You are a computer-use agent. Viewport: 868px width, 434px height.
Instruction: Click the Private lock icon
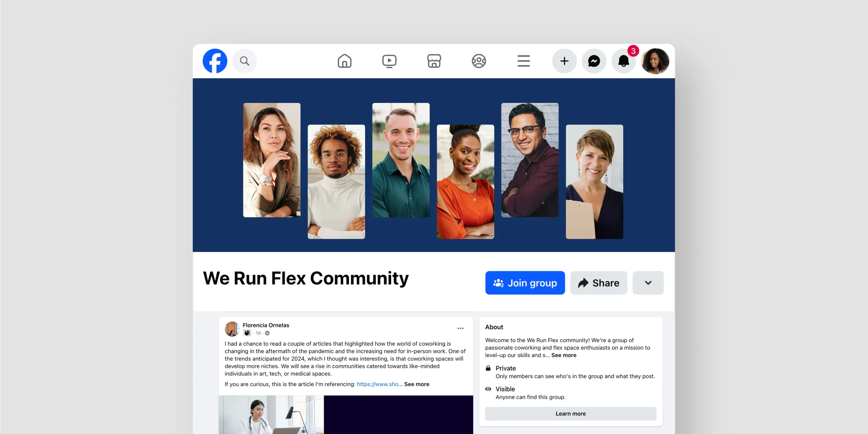tap(488, 368)
